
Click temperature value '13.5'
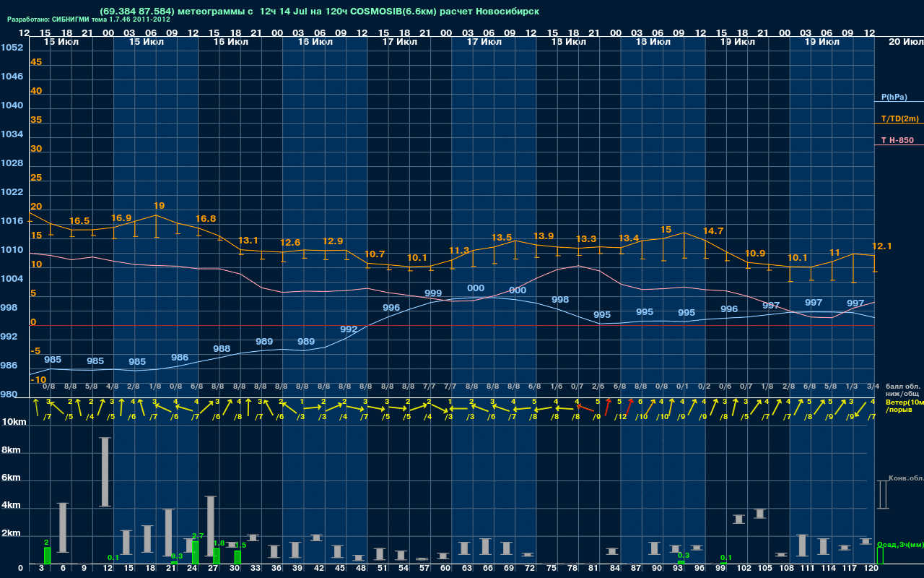pos(502,238)
